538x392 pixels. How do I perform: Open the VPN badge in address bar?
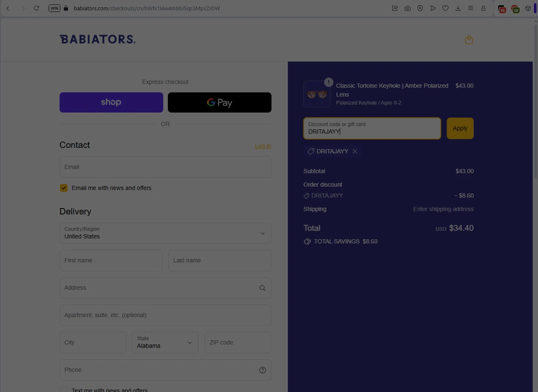[55, 8]
